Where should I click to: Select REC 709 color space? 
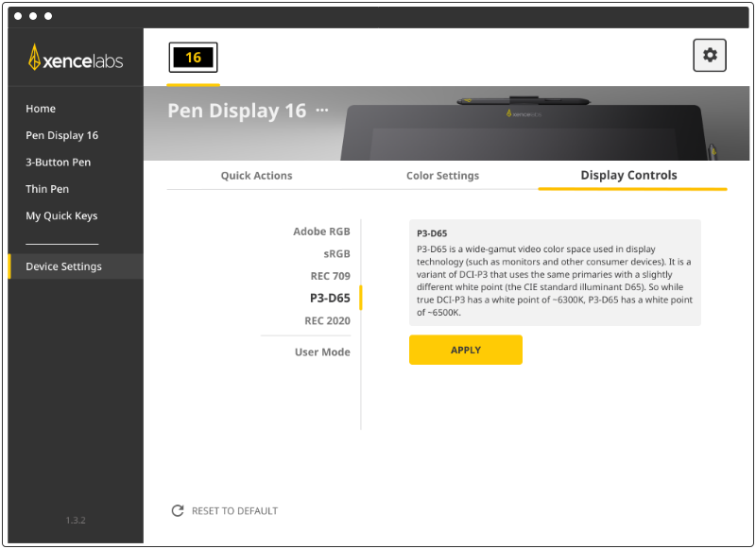coord(330,276)
